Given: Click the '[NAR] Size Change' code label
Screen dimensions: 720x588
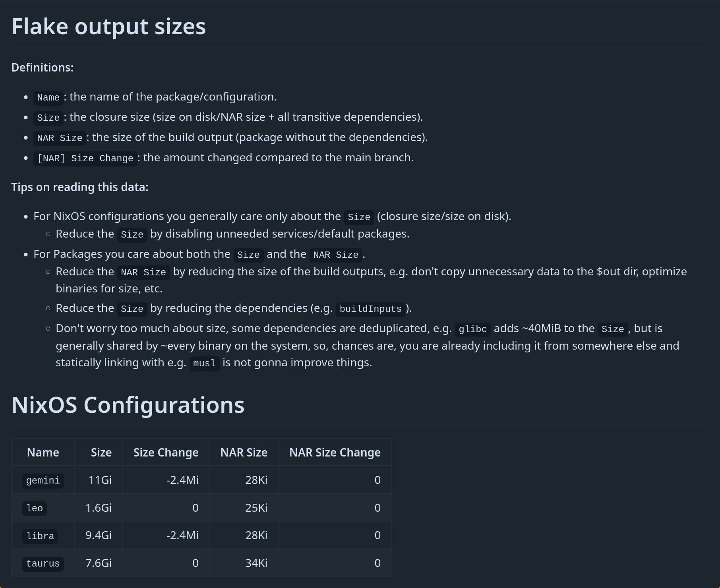Looking at the screenshot, I should click(x=85, y=159).
